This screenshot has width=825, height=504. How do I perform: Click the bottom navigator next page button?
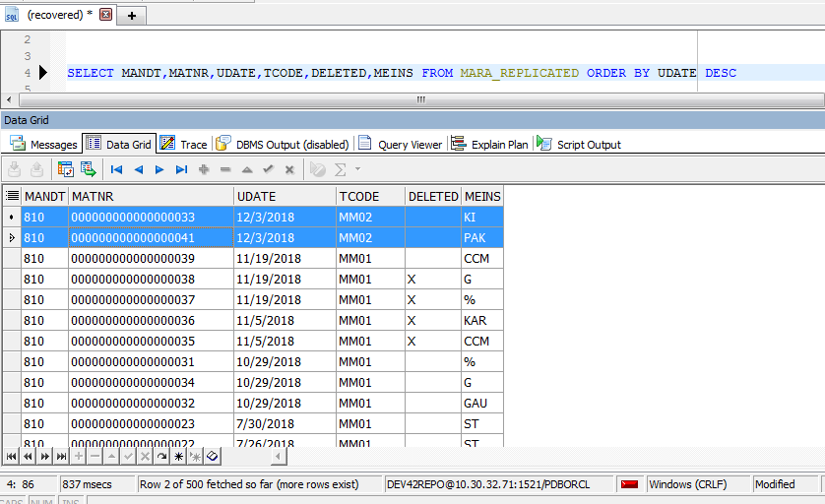point(45,456)
